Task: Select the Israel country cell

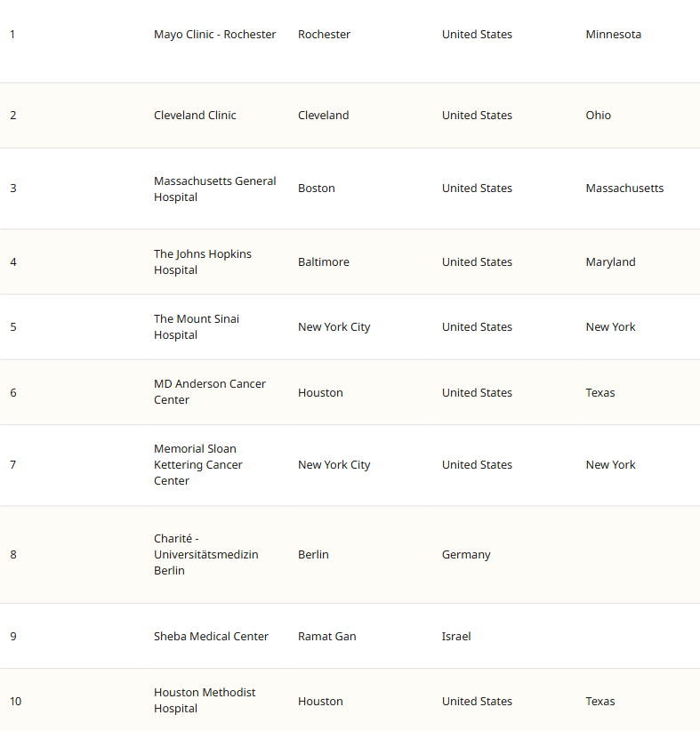Action: coord(456,637)
